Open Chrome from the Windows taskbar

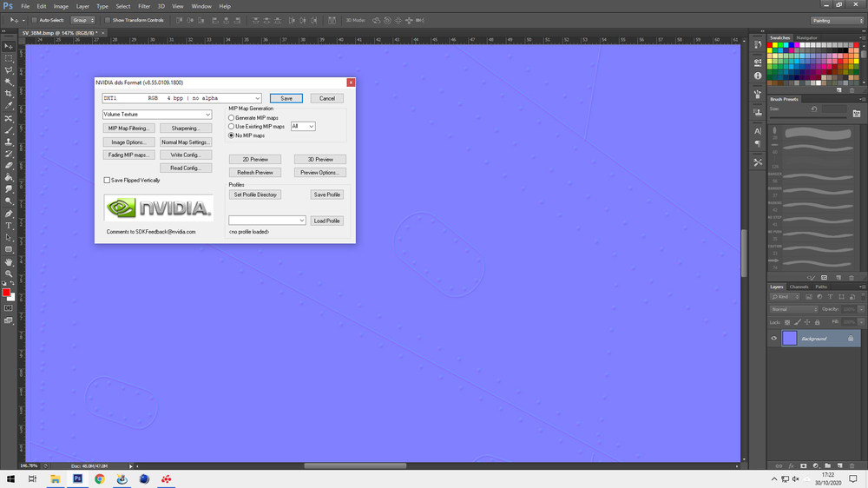pos(100,479)
